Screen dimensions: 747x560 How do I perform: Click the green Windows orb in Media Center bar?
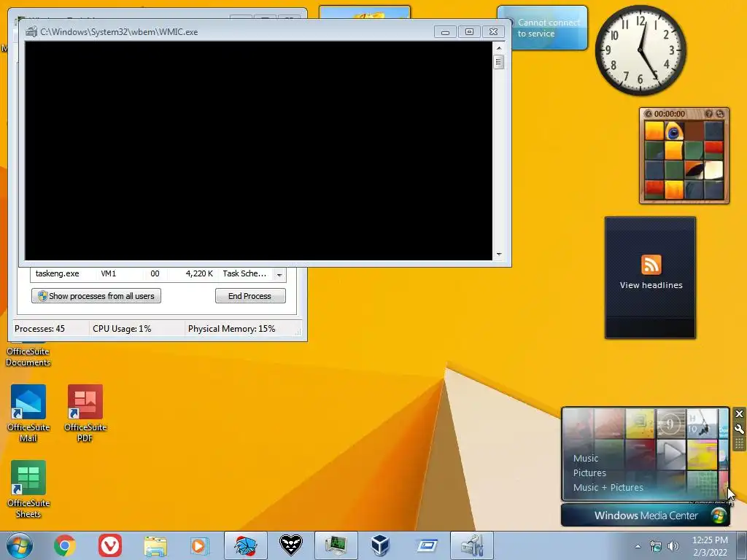(718, 516)
